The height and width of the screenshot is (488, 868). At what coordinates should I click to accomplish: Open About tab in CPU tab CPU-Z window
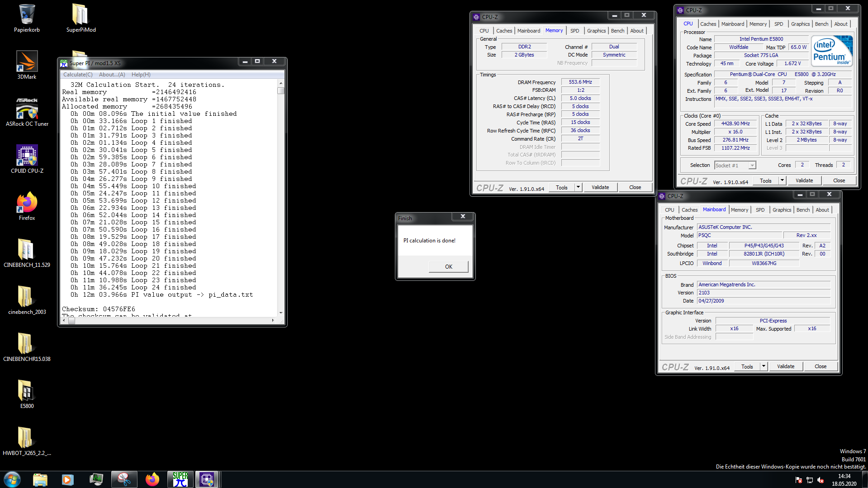coord(841,24)
